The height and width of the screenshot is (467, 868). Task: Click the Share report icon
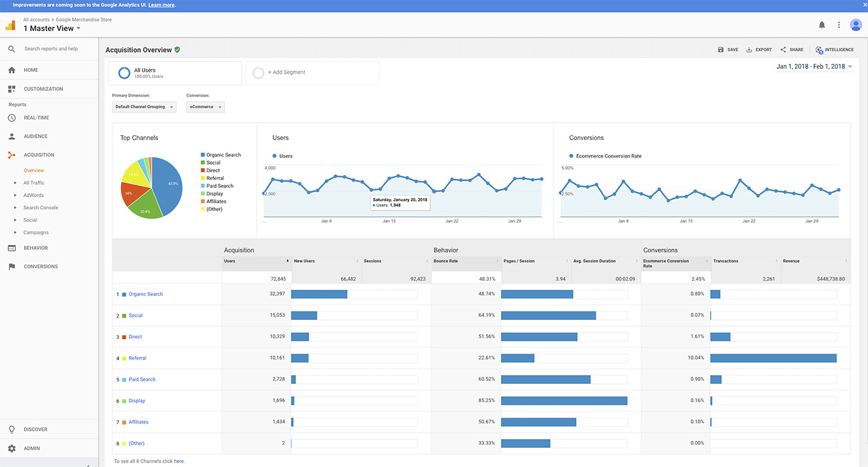click(783, 50)
